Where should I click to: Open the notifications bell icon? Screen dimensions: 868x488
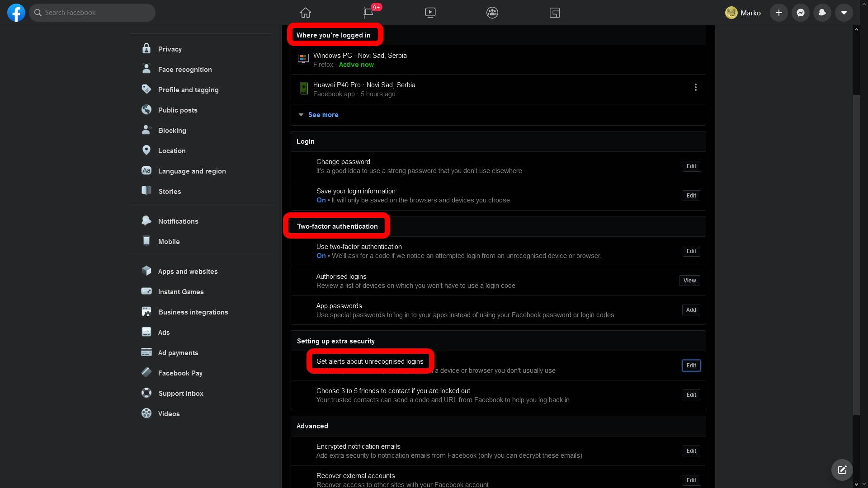pyautogui.click(x=822, y=13)
